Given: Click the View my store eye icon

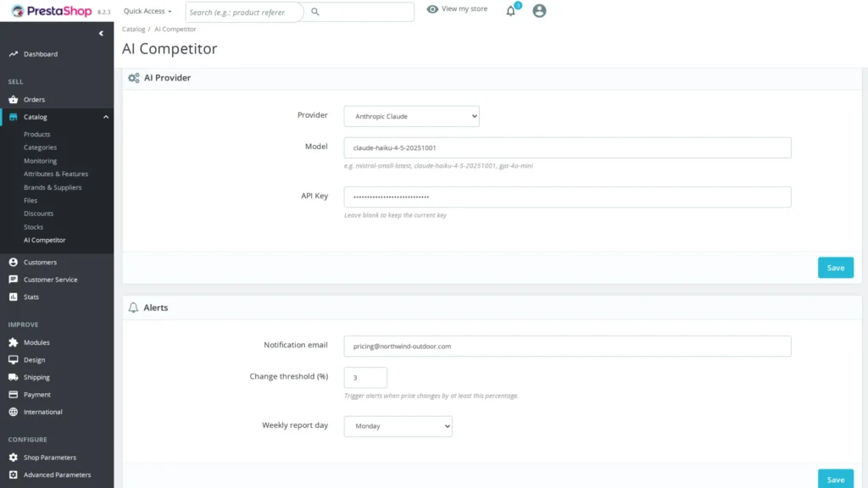Looking at the screenshot, I should [432, 8].
